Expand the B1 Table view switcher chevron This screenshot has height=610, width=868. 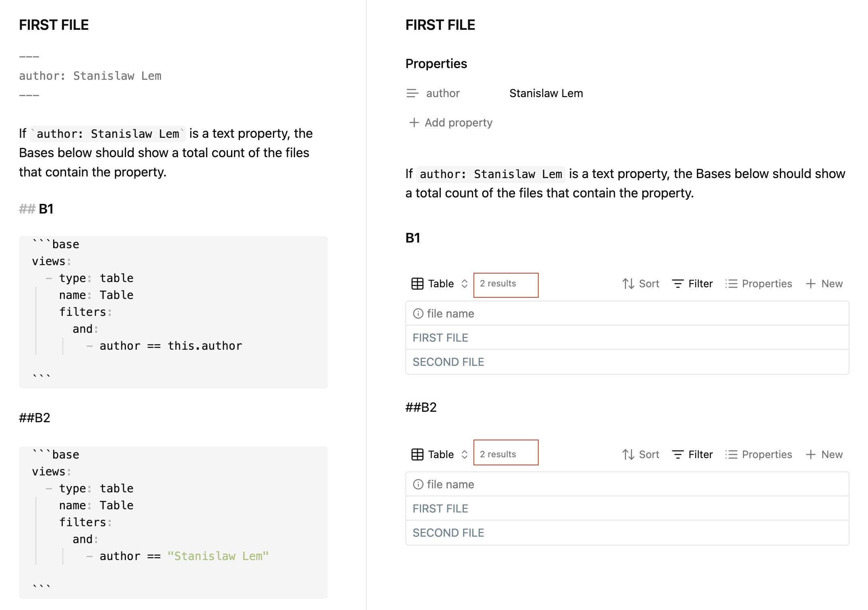point(464,284)
